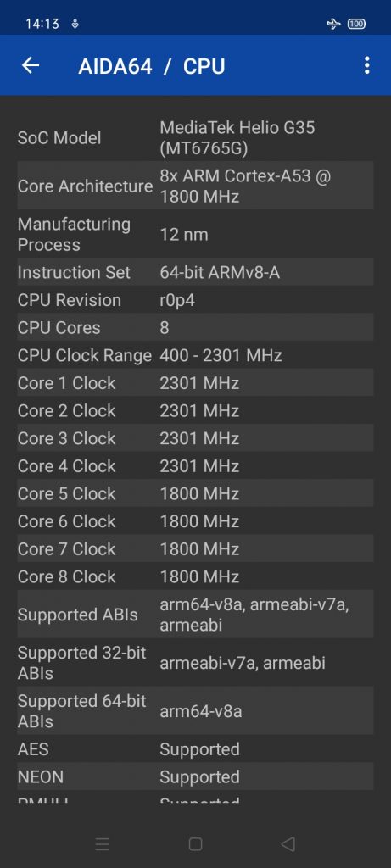Open the three-dot overflow menu
Image resolution: width=391 pixels, height=868 pixels.
coord(366,65)
